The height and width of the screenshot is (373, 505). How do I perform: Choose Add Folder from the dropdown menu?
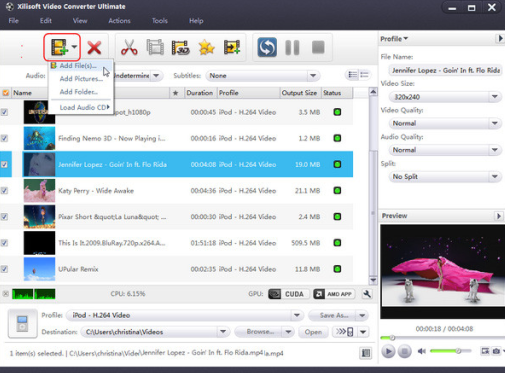coord(81,92)
